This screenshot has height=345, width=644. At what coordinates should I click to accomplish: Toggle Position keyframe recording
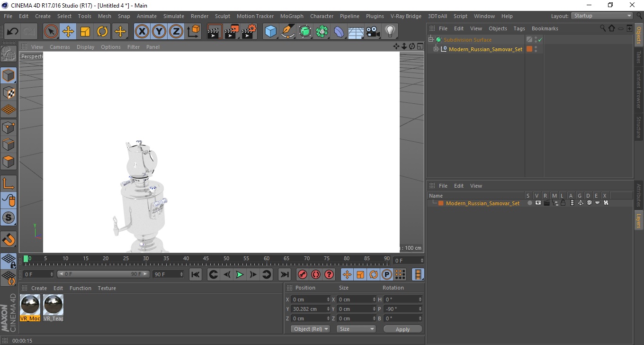click(347, 274)
